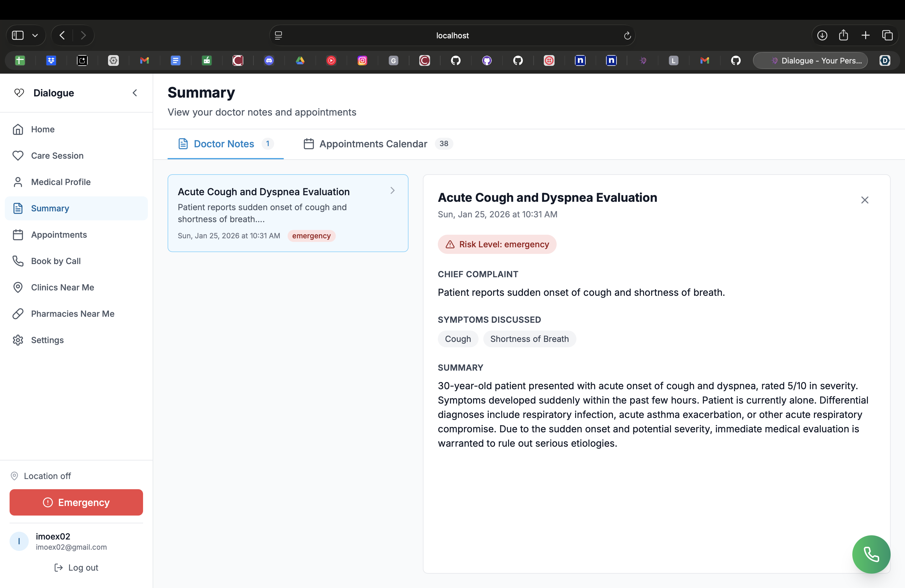Navigate to Care Session
This screenshot has height=588, width=905.
point(57,156)
